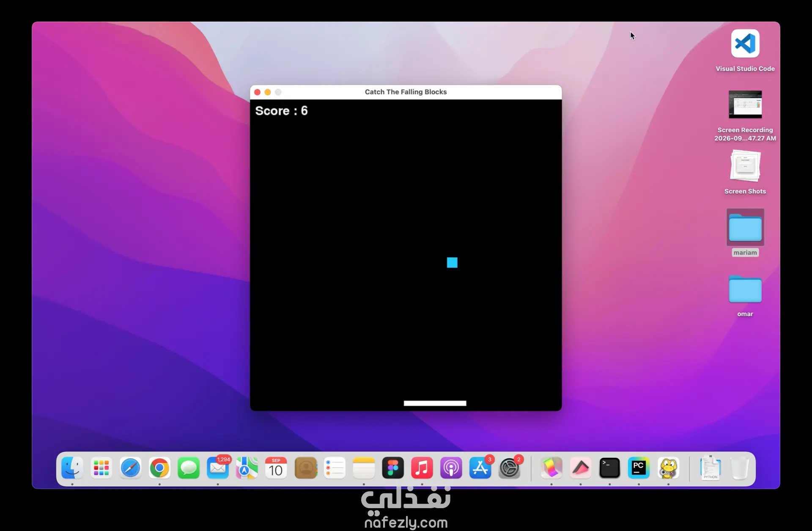Open PyCharm from the dock

pyautogui.click(x=639, y=468)
